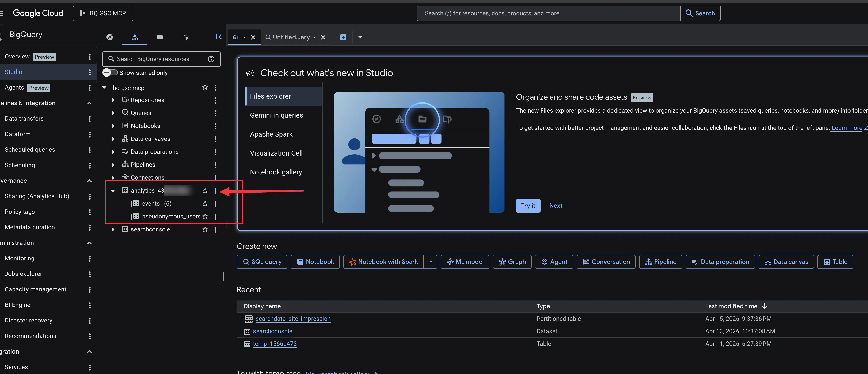Switch to the Untitled query tab
Screen dimensions: 868x374
291,37
